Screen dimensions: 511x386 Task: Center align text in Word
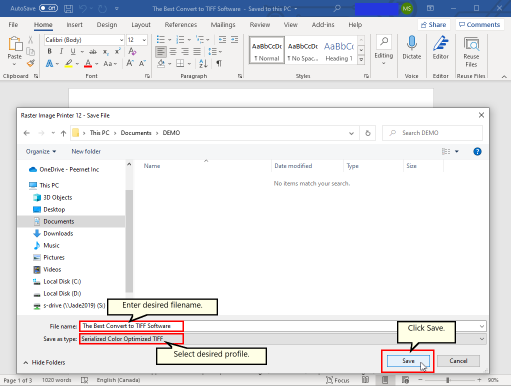tap(173, 52)
